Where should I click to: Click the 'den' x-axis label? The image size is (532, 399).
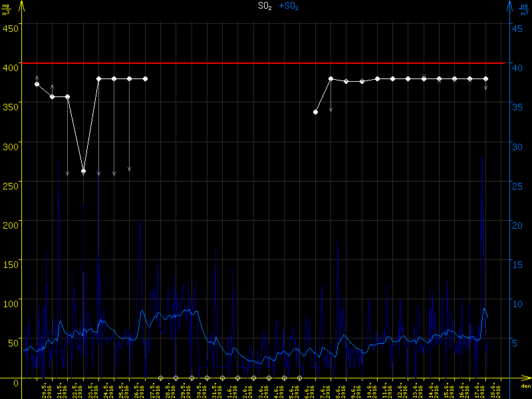(525, 386)
